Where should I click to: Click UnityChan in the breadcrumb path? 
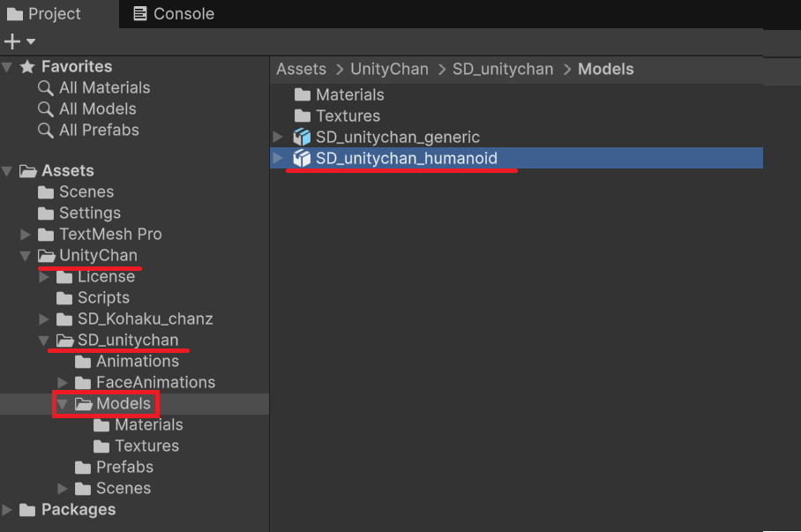[389, 69]
